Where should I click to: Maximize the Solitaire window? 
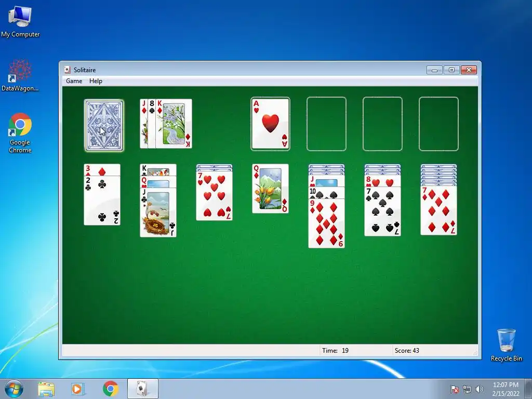[x=451, y=70]
